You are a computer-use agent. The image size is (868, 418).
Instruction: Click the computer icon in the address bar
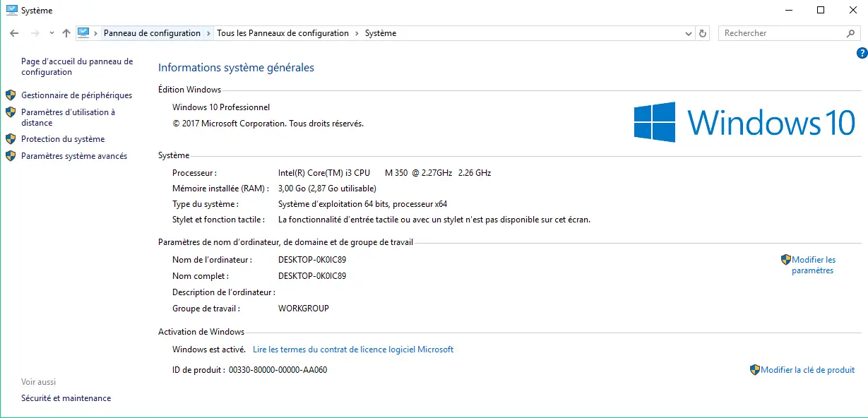point(84,32)
